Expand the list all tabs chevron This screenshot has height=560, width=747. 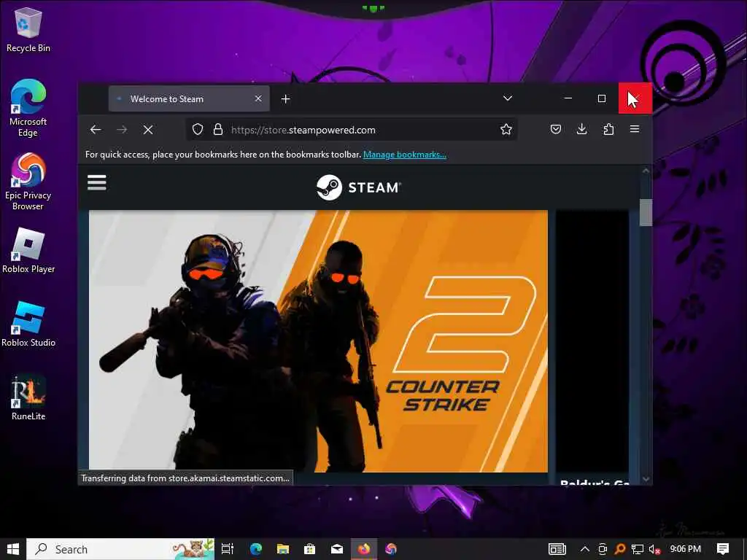[x=508, y=98]
